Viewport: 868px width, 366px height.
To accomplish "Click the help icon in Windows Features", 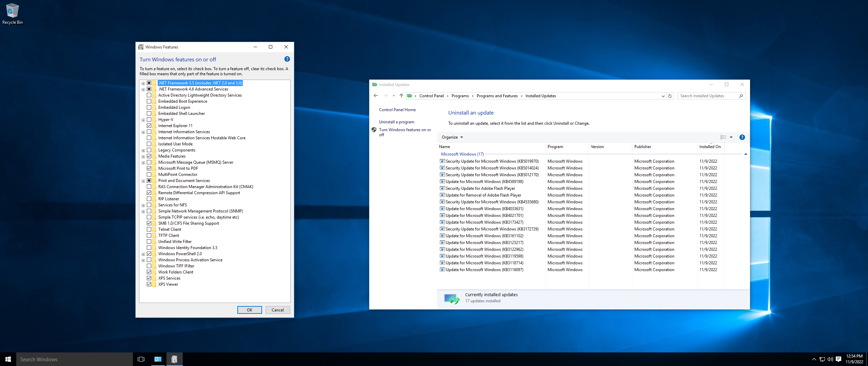I will click(x=287, y=59).
